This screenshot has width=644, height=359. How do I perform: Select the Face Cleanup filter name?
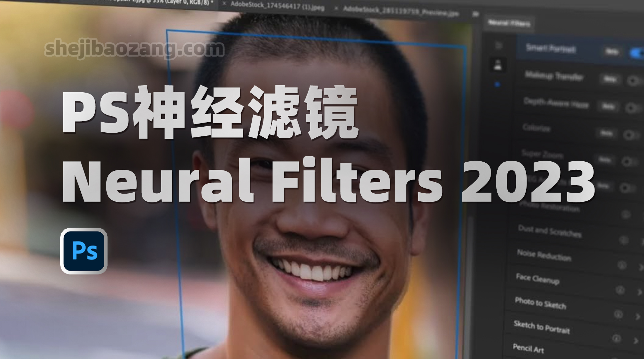(x=538, y=279)
